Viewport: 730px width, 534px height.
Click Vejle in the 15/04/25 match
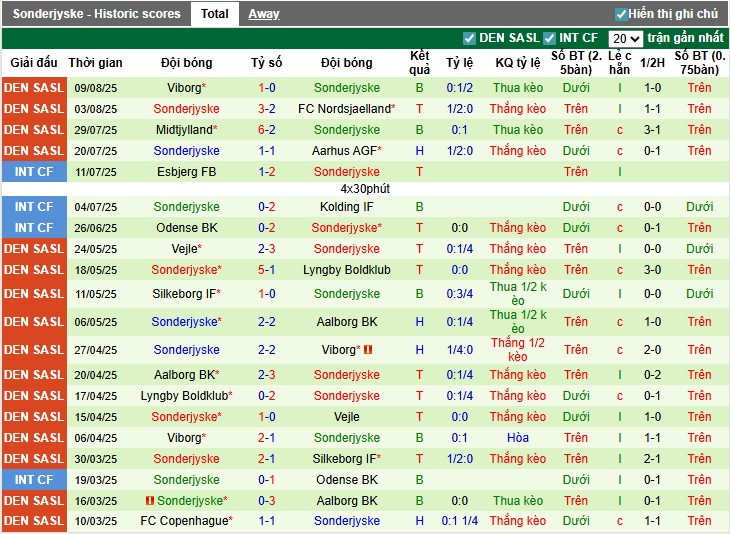[x=346, y=417]
